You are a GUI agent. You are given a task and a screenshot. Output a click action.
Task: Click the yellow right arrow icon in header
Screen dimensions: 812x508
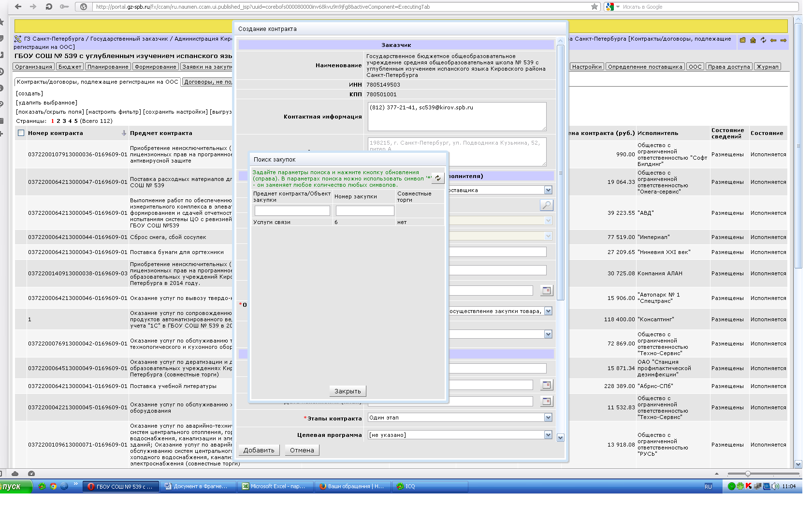(783, 40)
